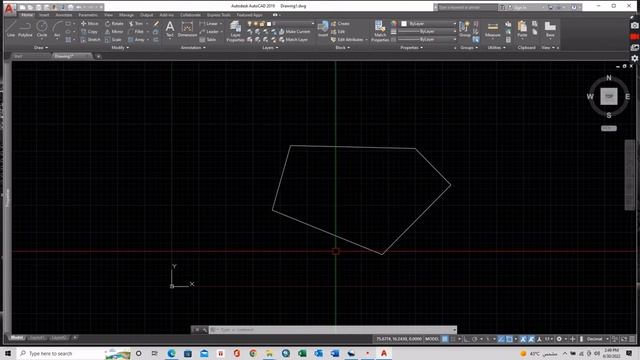Expand the Block panel

pos(342,48)
